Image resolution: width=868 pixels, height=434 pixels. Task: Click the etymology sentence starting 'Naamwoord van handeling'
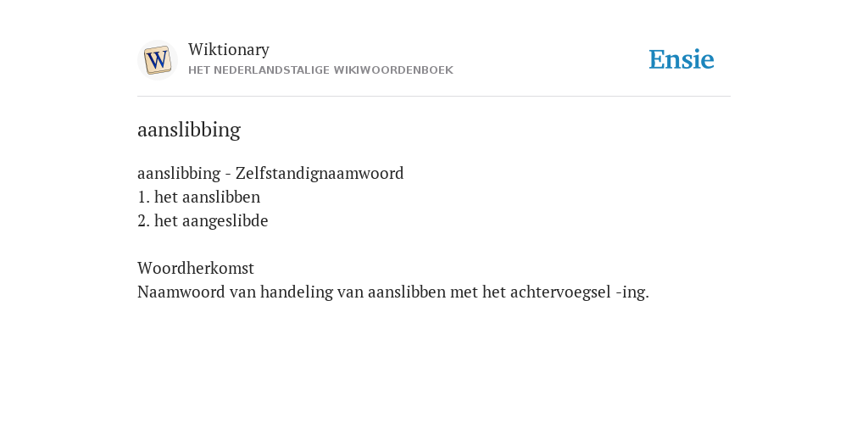click(x=393, y=292)
